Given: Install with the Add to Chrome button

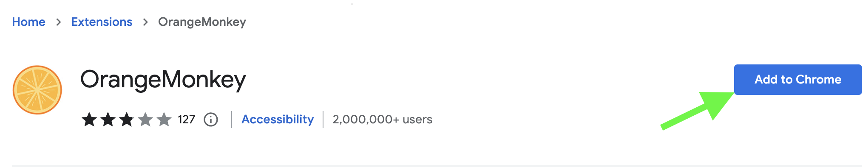Looking at the screenshot, I should (798, 80).
